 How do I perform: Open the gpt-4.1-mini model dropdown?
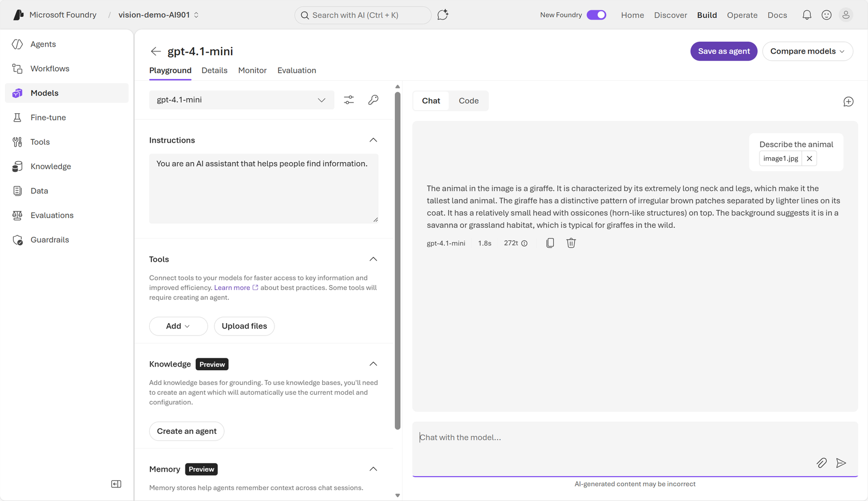pyautogui.click(x=241, y=100)
